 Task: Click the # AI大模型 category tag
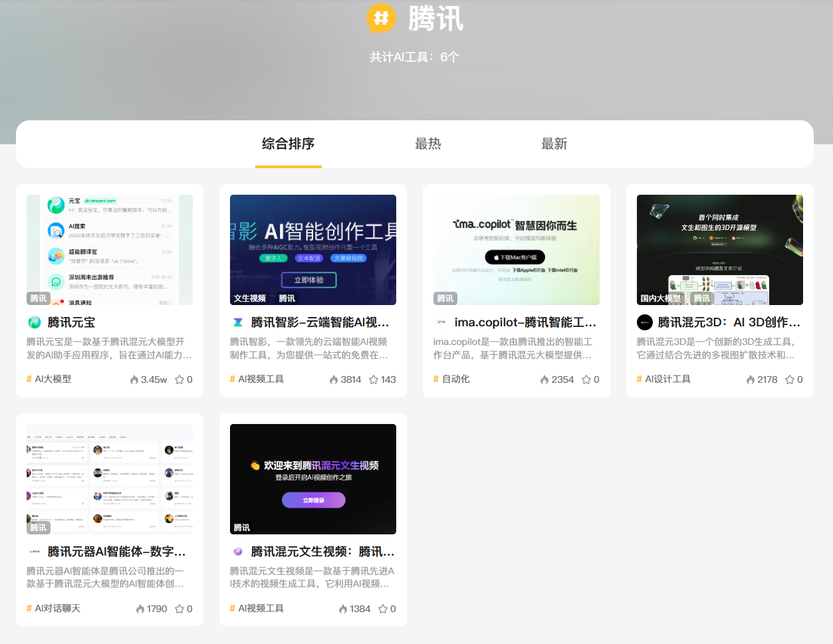49,379
